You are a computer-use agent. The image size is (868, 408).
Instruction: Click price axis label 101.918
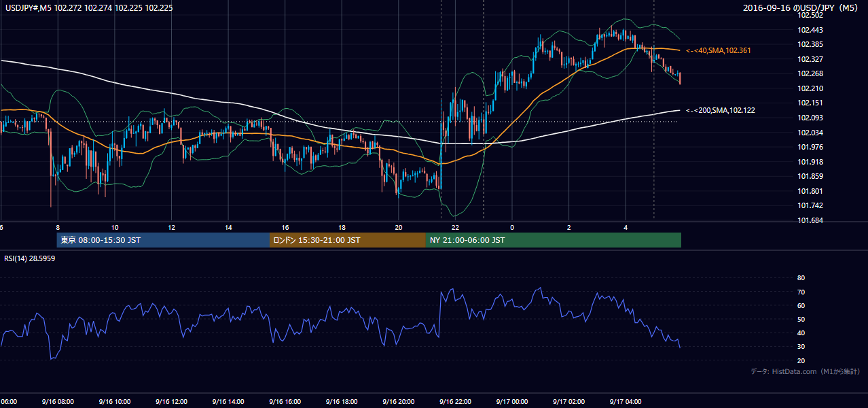point(810,162)
